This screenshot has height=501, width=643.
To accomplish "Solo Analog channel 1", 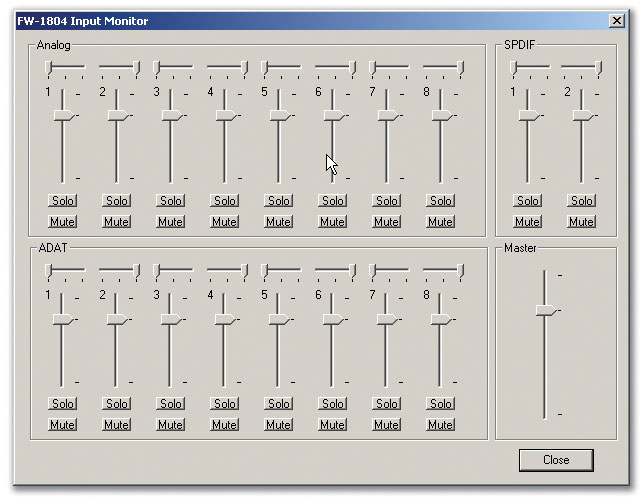I will point(63,201).
